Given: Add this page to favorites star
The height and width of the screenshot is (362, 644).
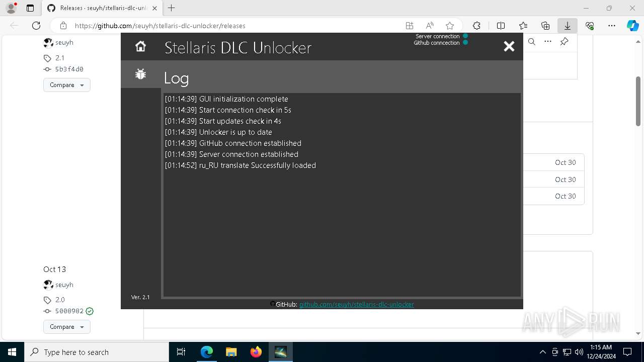Looking at the screenshot, I should 450,26.
